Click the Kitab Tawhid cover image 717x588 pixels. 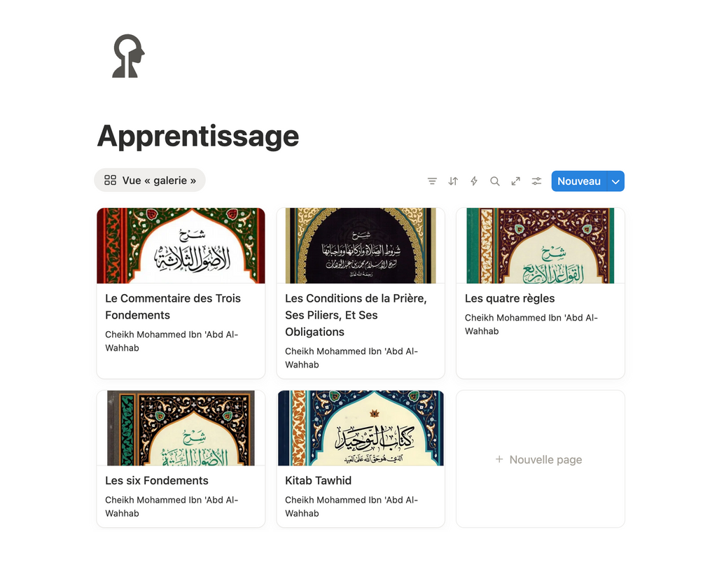click(361, 428)
